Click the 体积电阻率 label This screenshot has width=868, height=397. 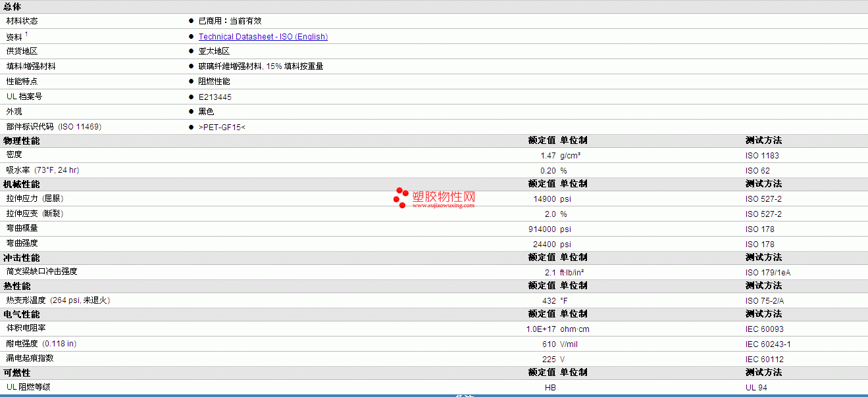tap(26, 328)
